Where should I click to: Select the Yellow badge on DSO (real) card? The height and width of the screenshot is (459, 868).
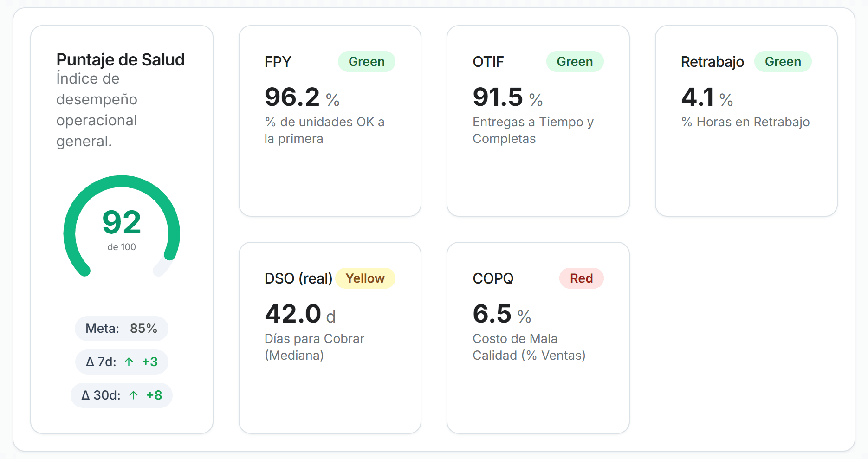point(365,278)
